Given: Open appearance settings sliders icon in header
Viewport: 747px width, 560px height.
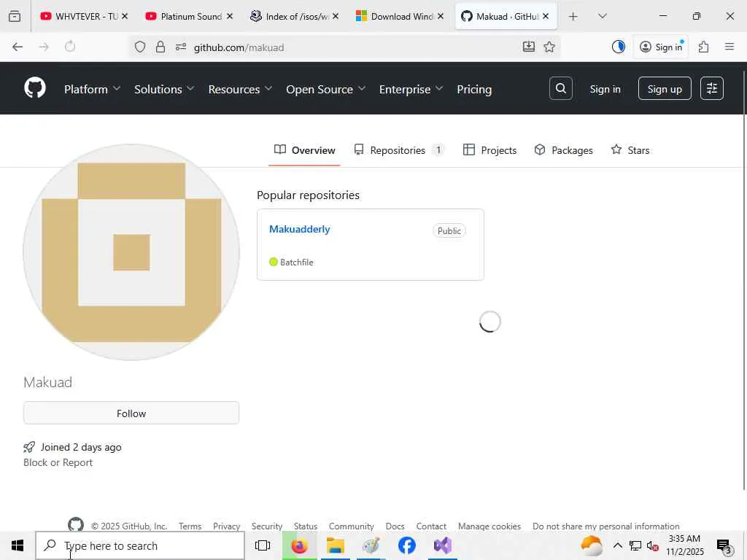Looking at the screenshot, I should click(712, 88).
